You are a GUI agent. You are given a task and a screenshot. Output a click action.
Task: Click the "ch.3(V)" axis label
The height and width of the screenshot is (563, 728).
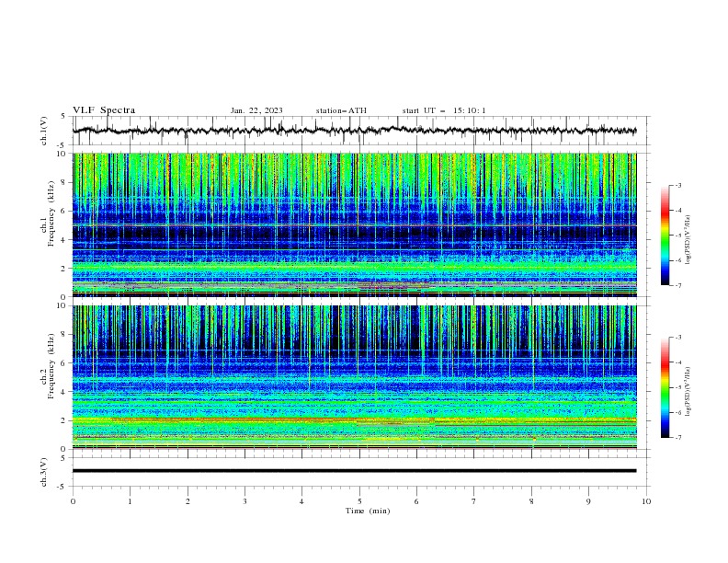tap(44, 472)
